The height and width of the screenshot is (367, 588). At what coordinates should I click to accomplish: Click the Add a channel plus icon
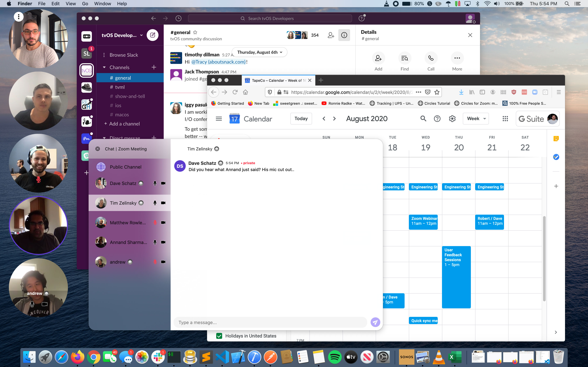[x=105, y=124]
